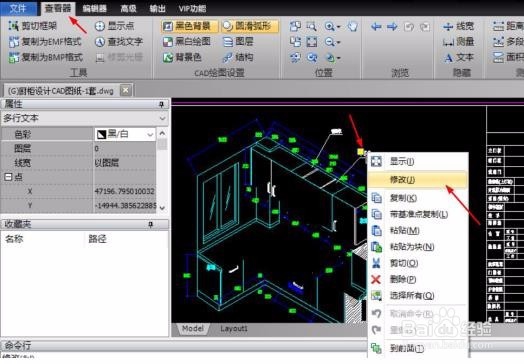Open the 文件 menu
Viewport: 524px width, 364px height.
(x=18, y=8)
